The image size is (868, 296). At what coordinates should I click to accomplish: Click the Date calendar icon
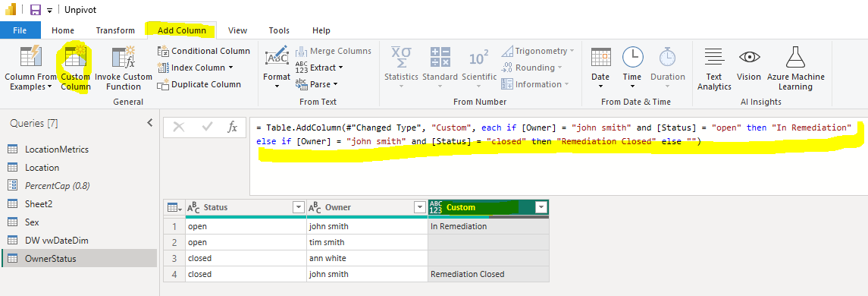point(600,57)
